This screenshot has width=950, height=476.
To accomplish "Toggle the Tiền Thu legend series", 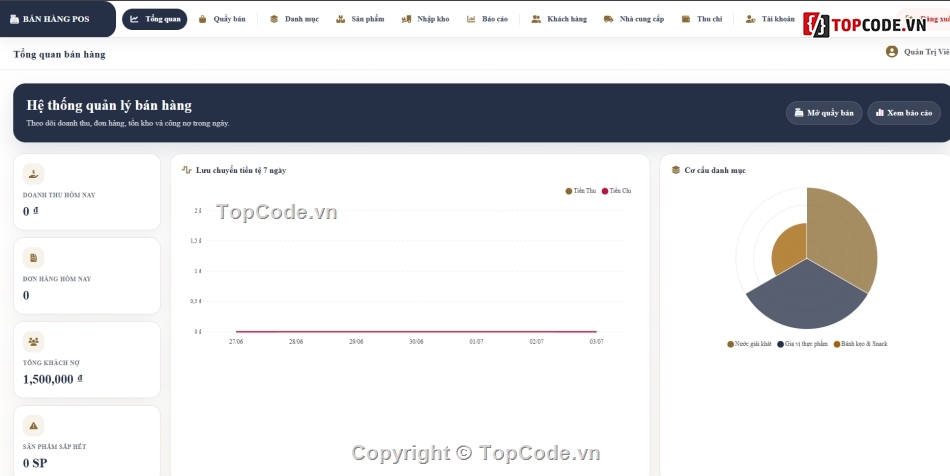I will click(580, 191).
